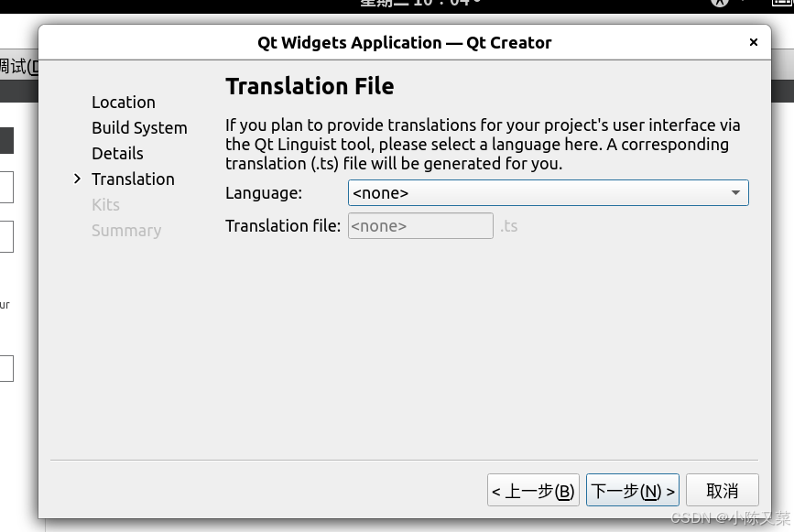
Task: Click the current-step arrow beside Translation
Action: pyautogui.click(x=78, y=179)
